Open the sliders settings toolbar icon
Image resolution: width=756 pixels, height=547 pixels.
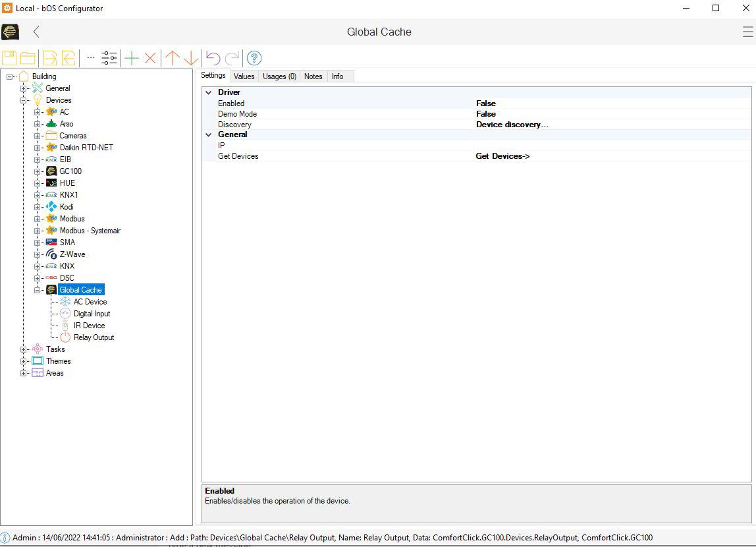click(109, 59)
